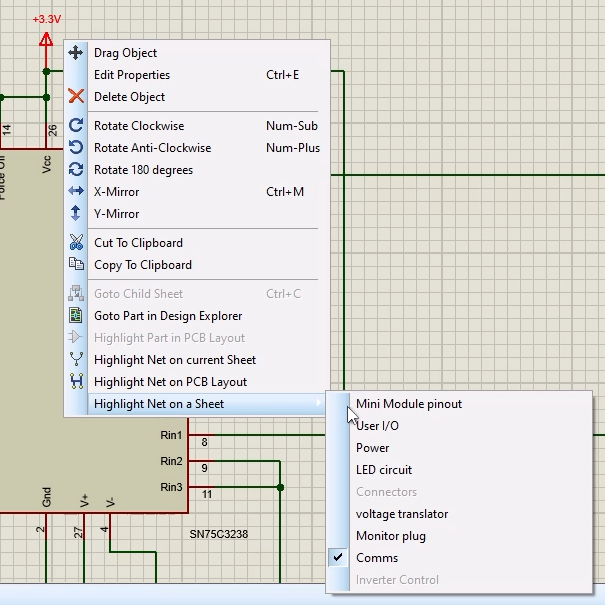
Task: Click the +3.3V power terminal symbol
Action: click(46, 40)
